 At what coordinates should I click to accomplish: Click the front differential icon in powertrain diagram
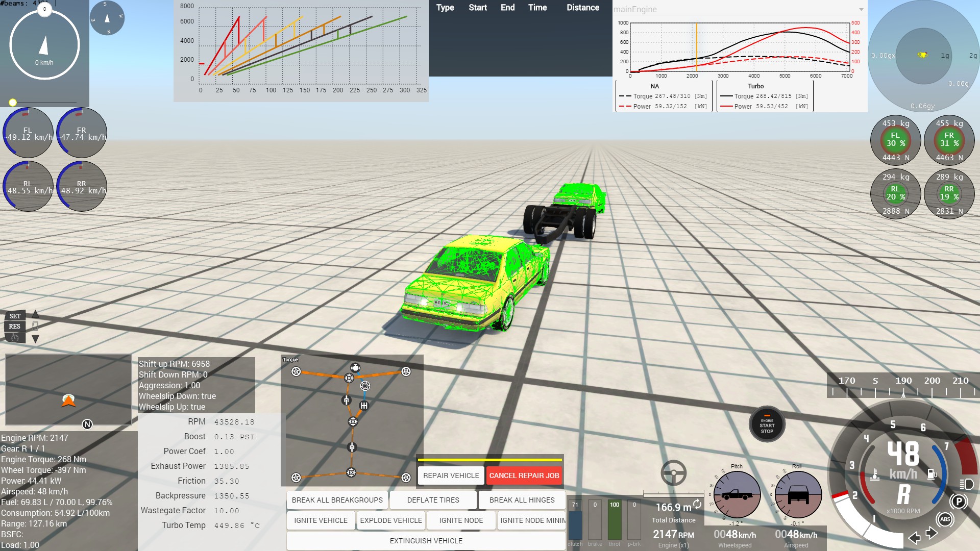[x=349, y=378]
